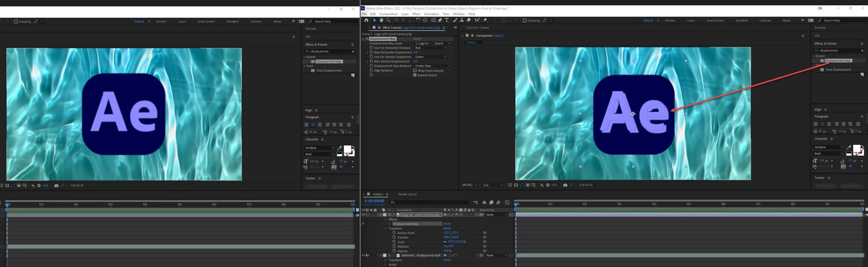Click the Character panel eyedropper icon, right window
This screenshot has height=267, width=868.
click(849, 148)
